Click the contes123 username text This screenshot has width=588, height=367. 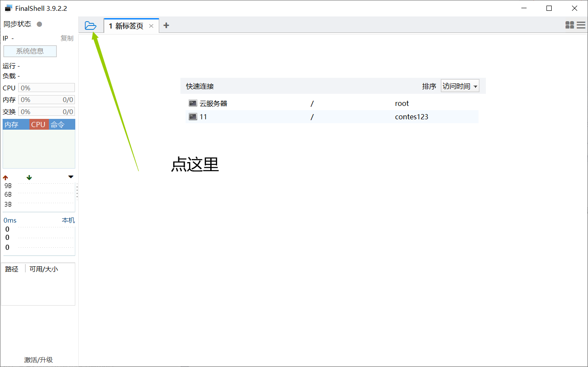(x=411, y=117)
